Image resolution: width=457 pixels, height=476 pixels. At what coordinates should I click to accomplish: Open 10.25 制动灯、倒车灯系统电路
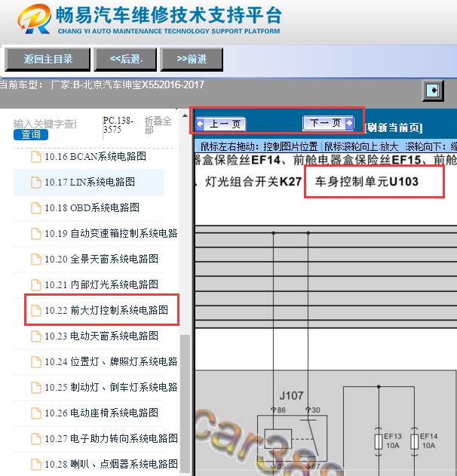111,387
